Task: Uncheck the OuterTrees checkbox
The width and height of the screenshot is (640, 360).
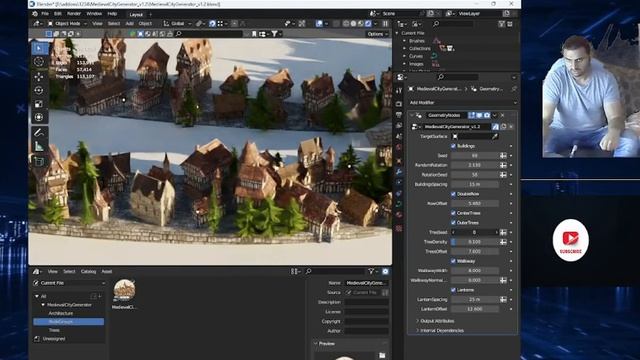Action: click(453, 222)
